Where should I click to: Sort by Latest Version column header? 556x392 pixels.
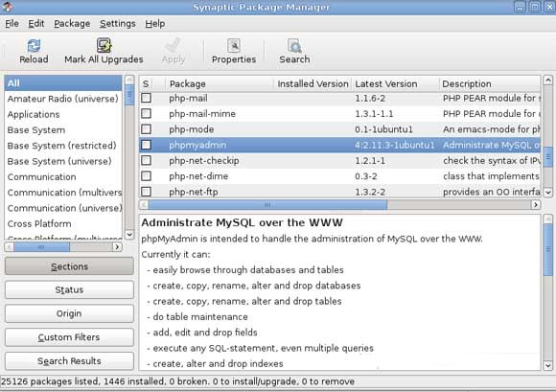click(395, 83)
